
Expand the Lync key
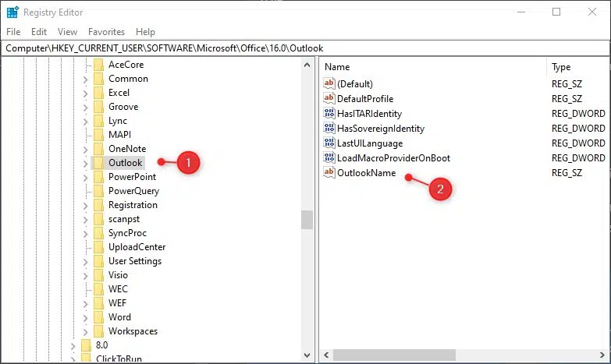pos(85,122)
